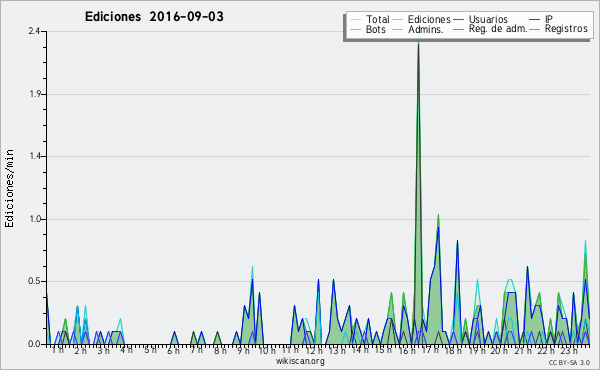Click the 2.4 value on Y axis
The width and height of the screenshot is (600, 370).
[34, 31]
